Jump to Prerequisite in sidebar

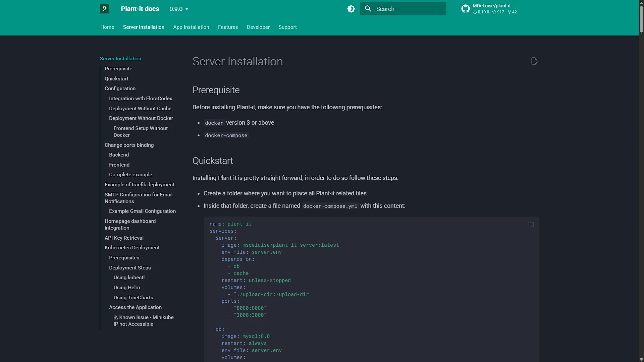pyautogui.click(x=118, y=69)
